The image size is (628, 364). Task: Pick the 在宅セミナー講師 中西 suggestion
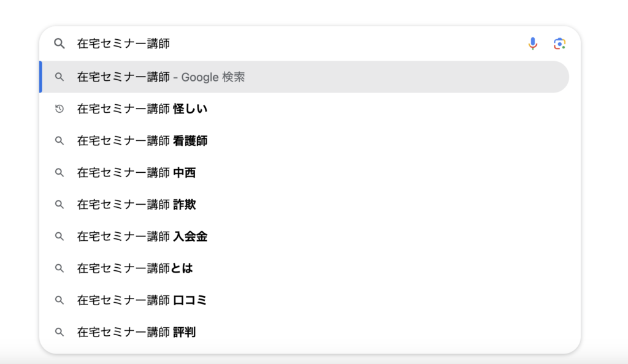(x=304, y=172)
